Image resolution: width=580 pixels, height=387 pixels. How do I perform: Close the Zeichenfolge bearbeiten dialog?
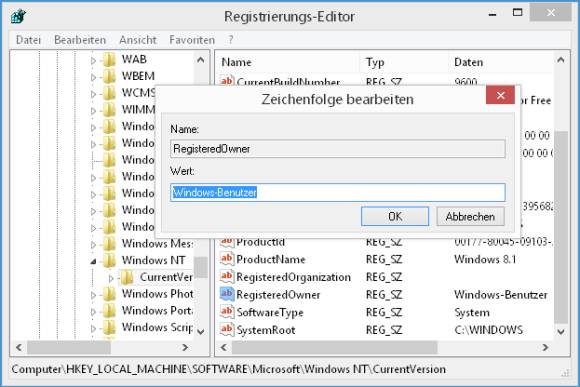[500, 95]
